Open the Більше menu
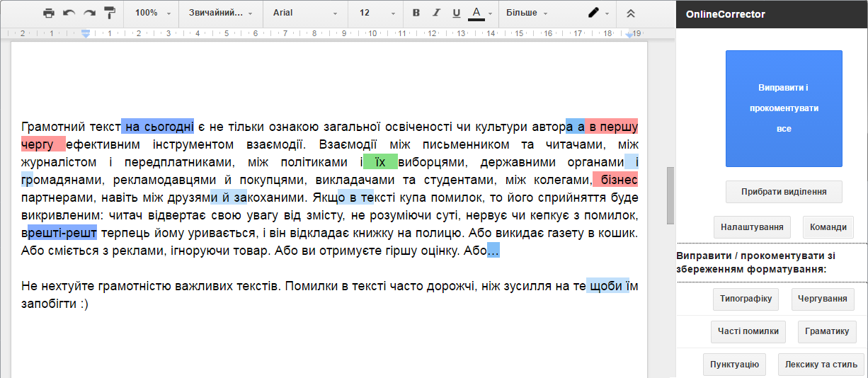Image resolution: width=868 pixels, height=378 pixels. (527, 13)
